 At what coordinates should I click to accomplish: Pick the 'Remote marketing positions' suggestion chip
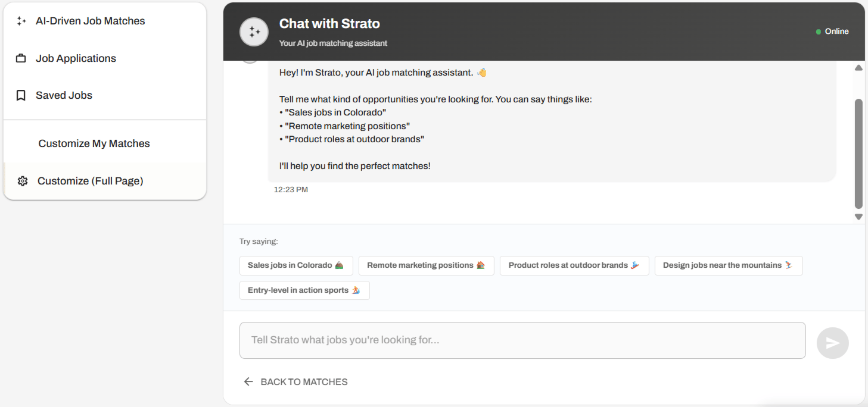tap(426, 265)
